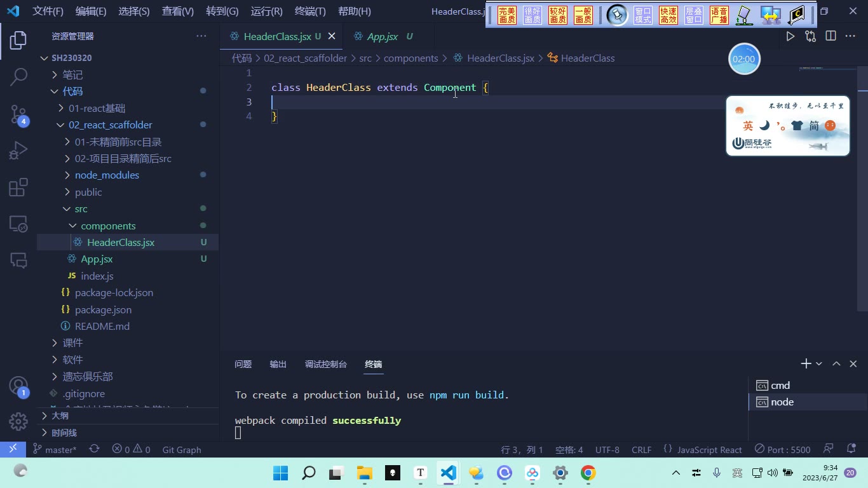
Task: Click the CRLF end-of-line setting
Action: 641,449
